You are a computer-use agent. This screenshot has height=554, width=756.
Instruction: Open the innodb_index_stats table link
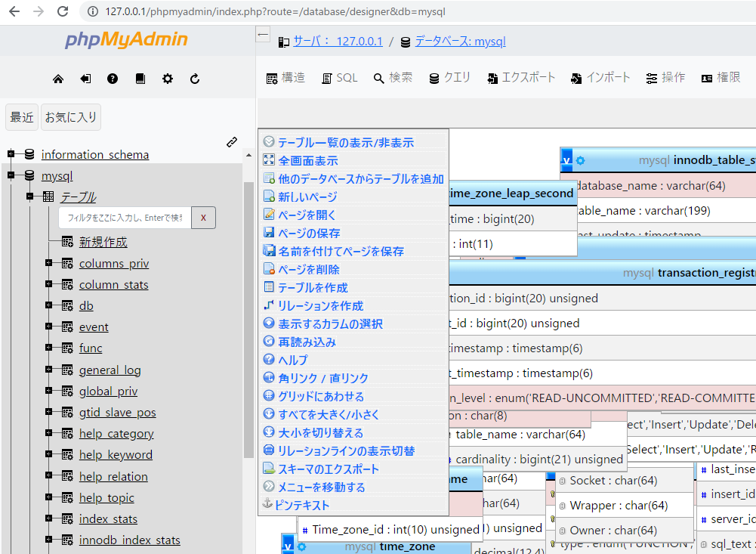coord(130,540)
